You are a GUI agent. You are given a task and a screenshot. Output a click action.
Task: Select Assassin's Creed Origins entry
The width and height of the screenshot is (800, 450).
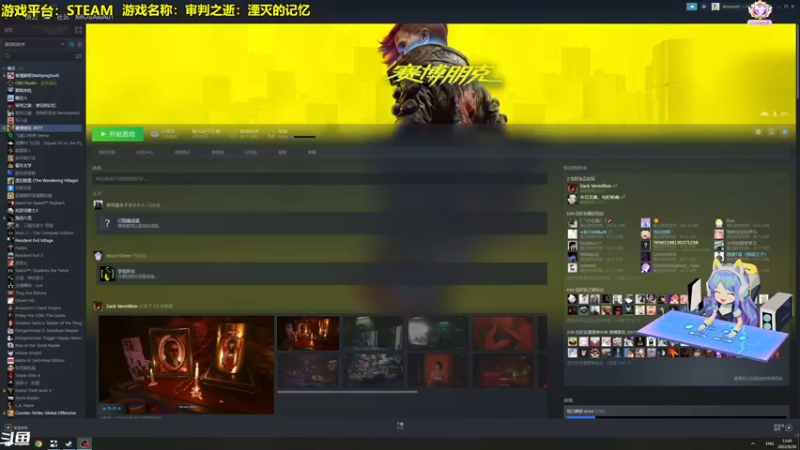click(38, 308)
